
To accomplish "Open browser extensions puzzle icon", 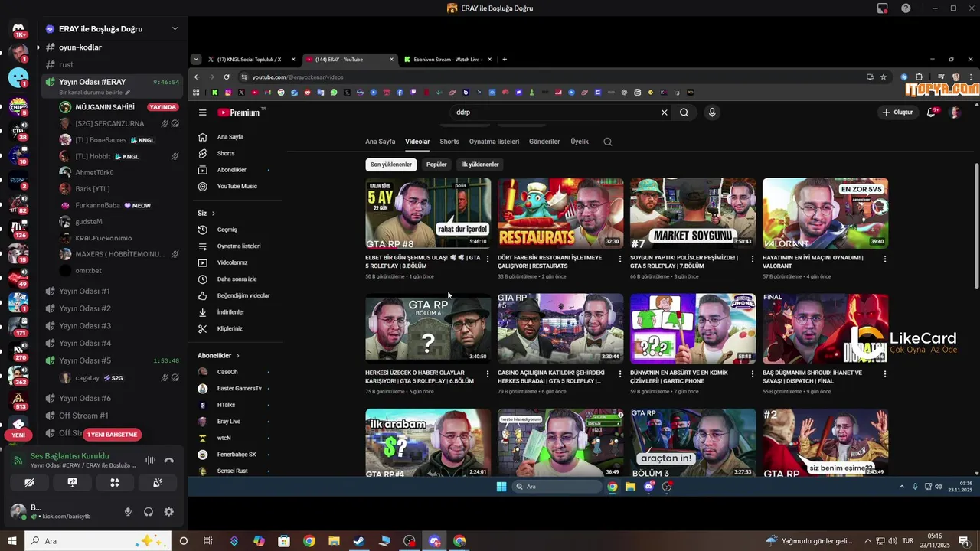I will 919,77.
